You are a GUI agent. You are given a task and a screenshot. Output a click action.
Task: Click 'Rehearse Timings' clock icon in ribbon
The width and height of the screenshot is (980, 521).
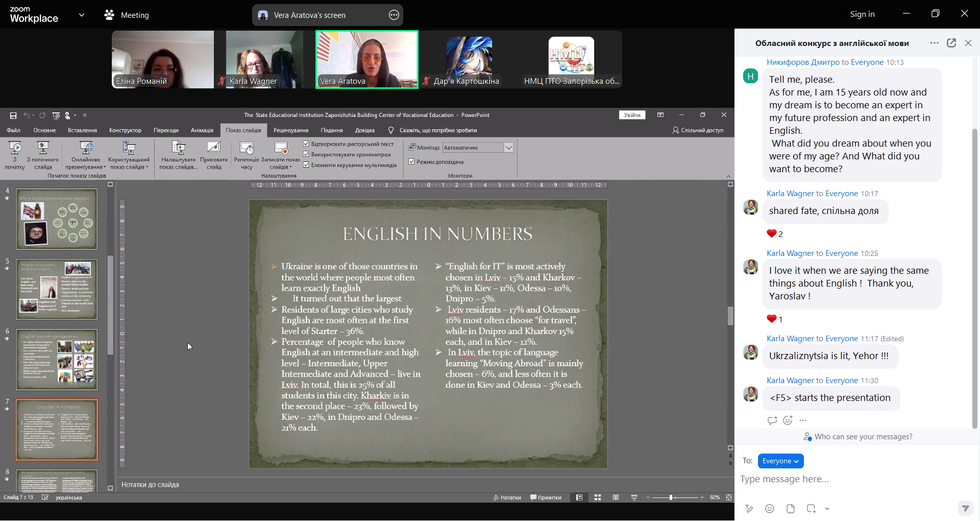click(x=247, y=149)
